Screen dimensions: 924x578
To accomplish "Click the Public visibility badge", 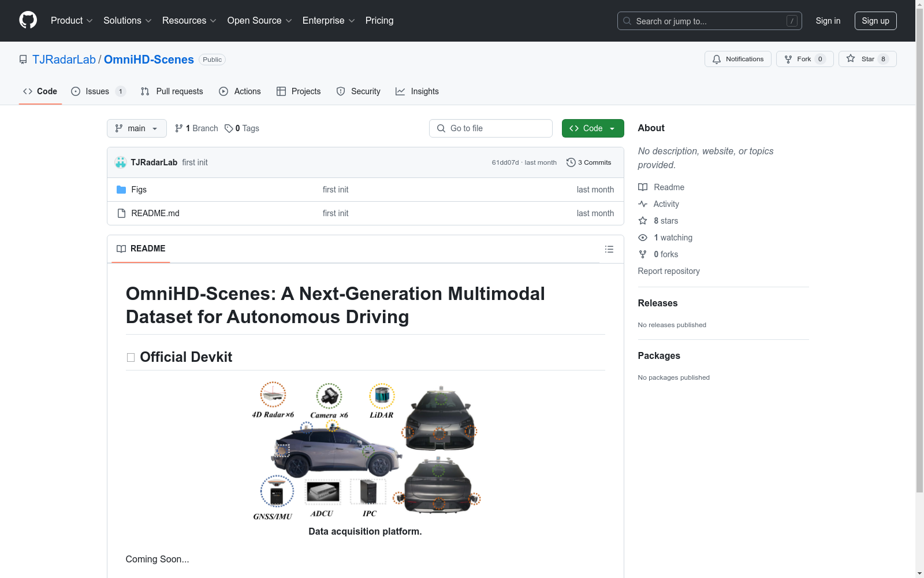I will (x=212, y=60).
